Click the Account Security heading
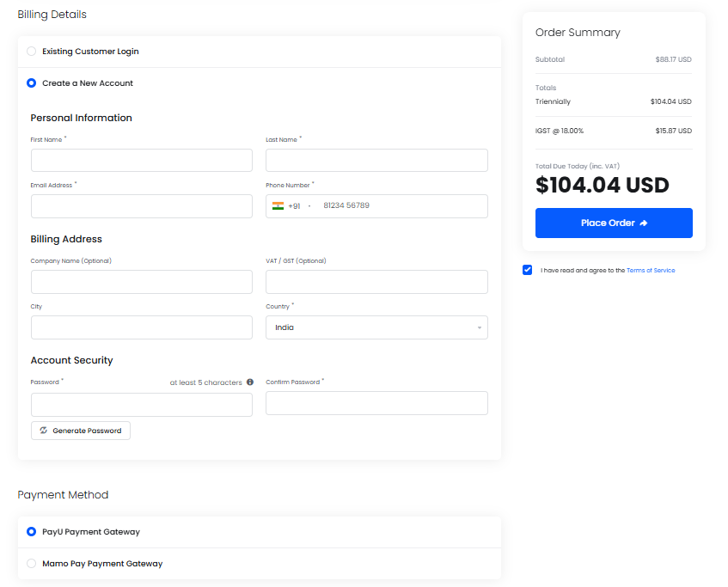The image size is (728, 587). tap(71, 360)
